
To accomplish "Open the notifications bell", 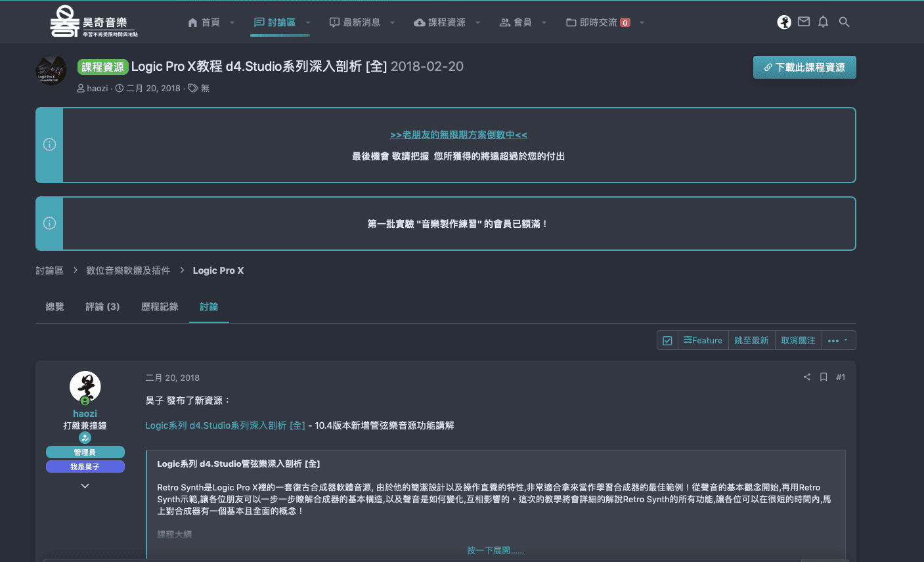I will click(x=824, y=22).
